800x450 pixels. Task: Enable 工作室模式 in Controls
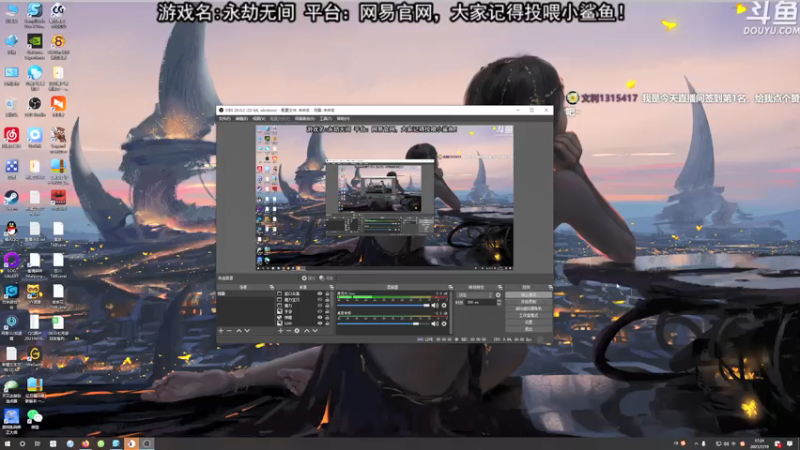[528, 315]
